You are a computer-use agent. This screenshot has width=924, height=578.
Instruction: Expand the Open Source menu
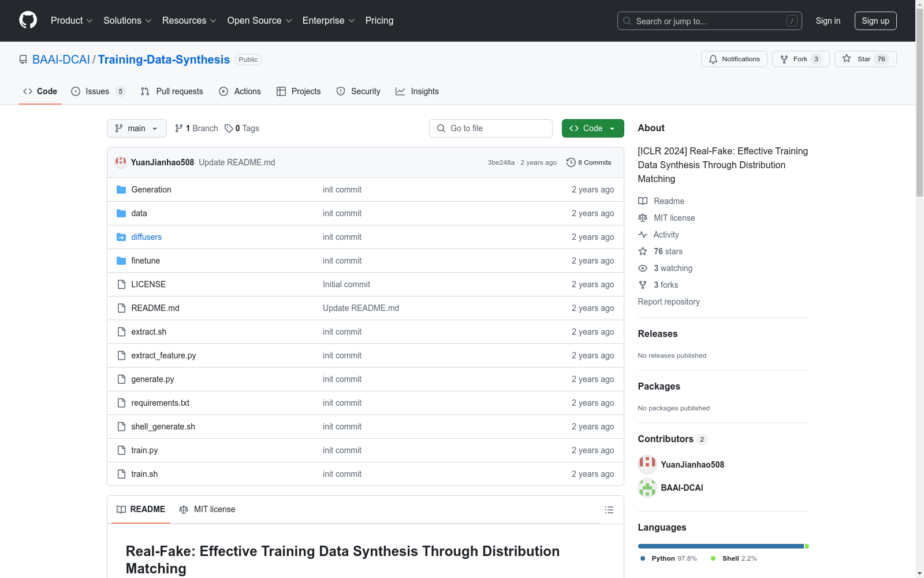point(260,21)
